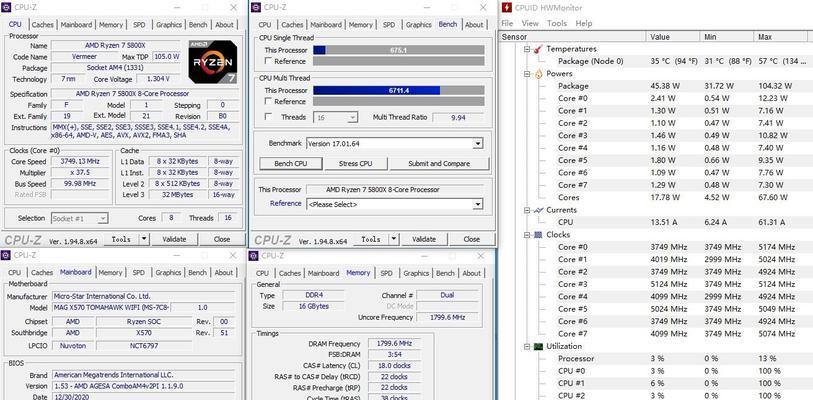
Task: Click the Utilization icon in HWMonitor
Action: (x=539, y=346)
